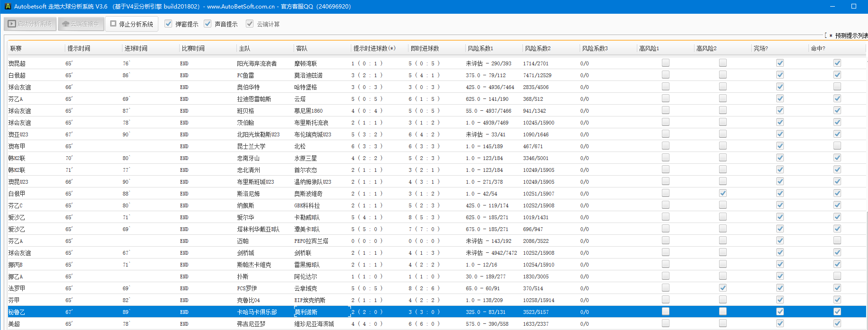Screen dimensions: 868x330
Task: Toggle the 弹窗提示 checkbox
Action: point(168,24)
